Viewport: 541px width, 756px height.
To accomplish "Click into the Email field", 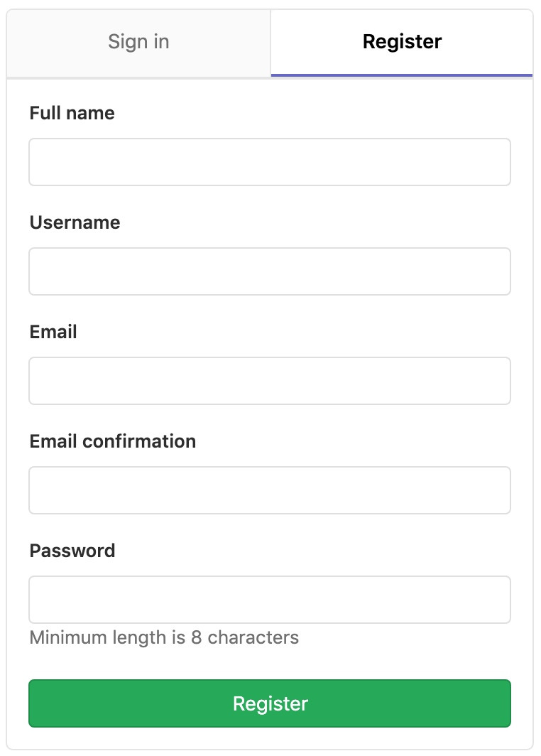I will point(270,381).
